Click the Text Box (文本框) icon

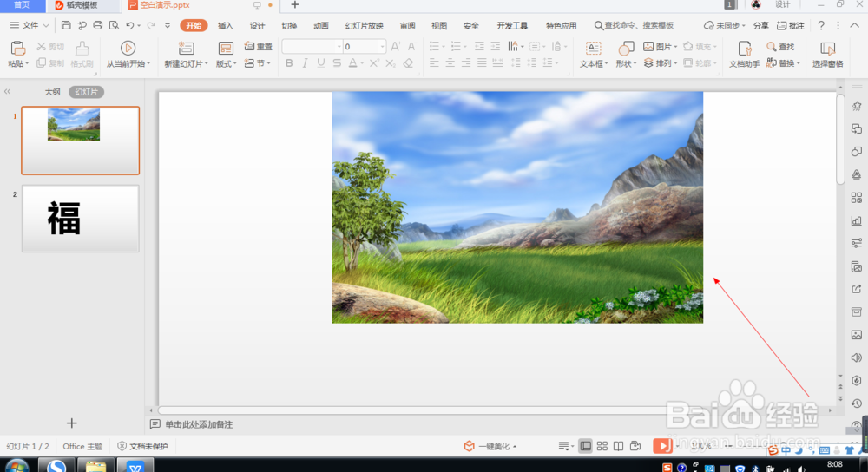click(x=593, y=48)
